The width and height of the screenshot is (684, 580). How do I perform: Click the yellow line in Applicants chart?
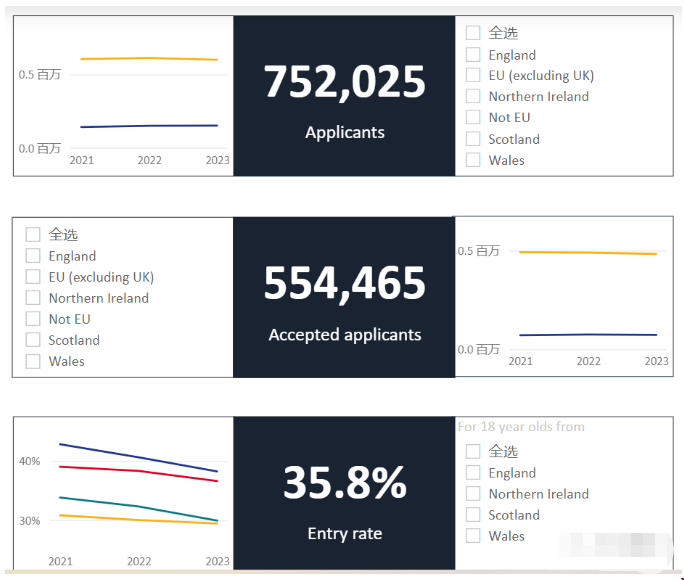149,58
